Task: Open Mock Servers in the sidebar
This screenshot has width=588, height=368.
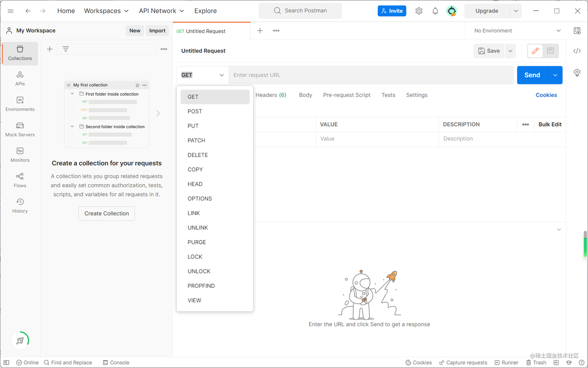Action: click(20, 130)
